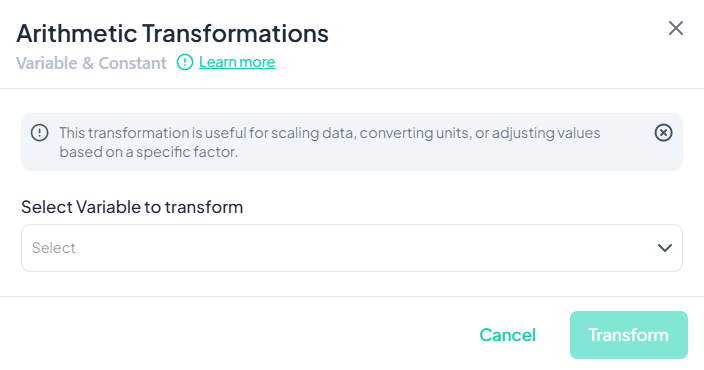This screenshot has height=370, width=704.
Task: Click the Select placeholder text
Action: (x=54, y=248)
